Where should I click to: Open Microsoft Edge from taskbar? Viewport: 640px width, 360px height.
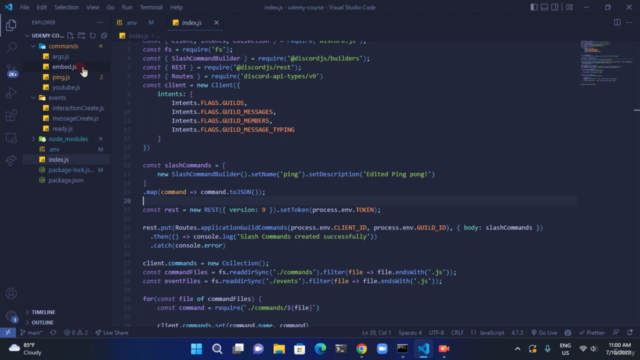coord(320,349)
